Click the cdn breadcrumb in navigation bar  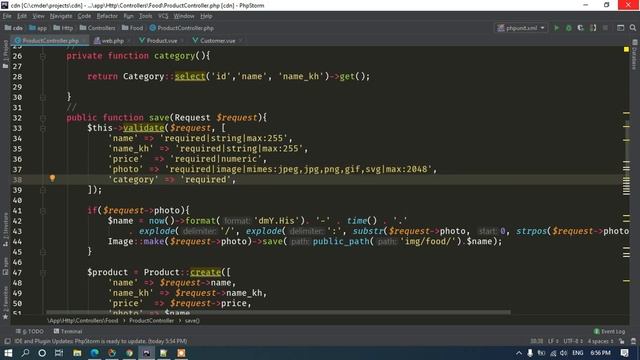(13, 28)
